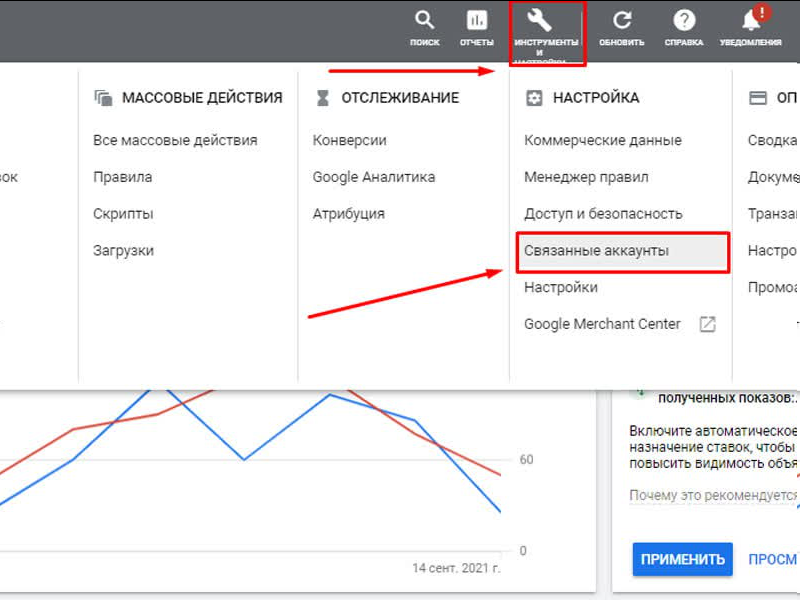Select Связанные аккаунты menu item
Viewport: 800px width, 600px height.
(597, 251)
